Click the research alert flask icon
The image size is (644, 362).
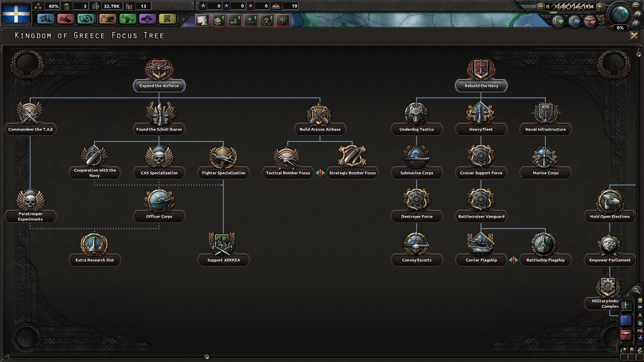pyautogui.click(x=203, y=20)
